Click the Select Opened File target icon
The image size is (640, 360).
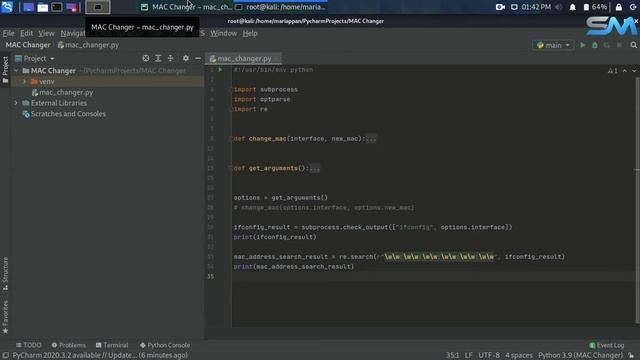click(146, 58)
